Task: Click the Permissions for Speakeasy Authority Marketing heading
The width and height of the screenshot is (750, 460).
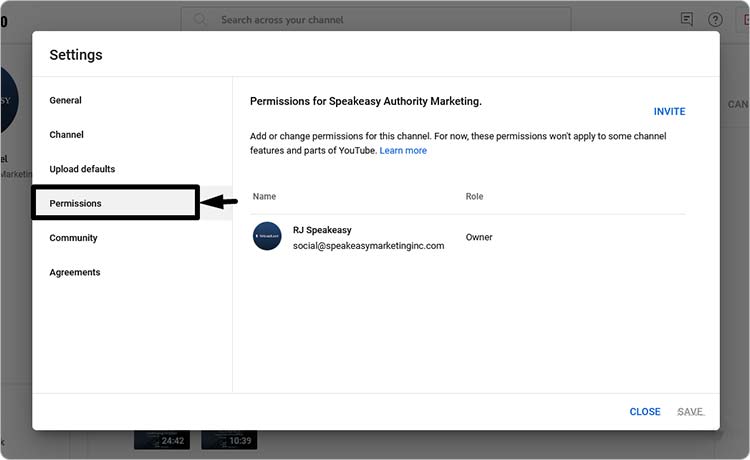Action: pos(366,101)
